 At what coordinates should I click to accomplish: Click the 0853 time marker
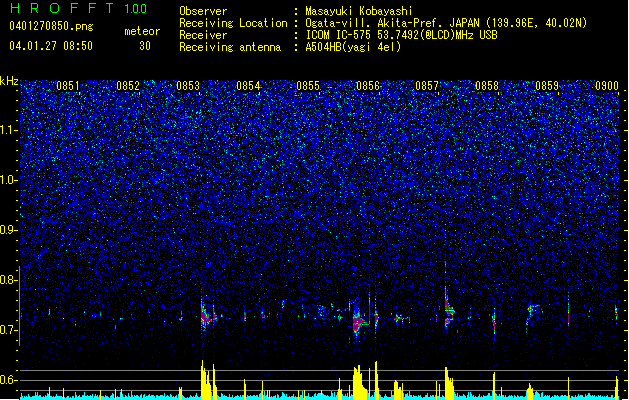point(188,85)
